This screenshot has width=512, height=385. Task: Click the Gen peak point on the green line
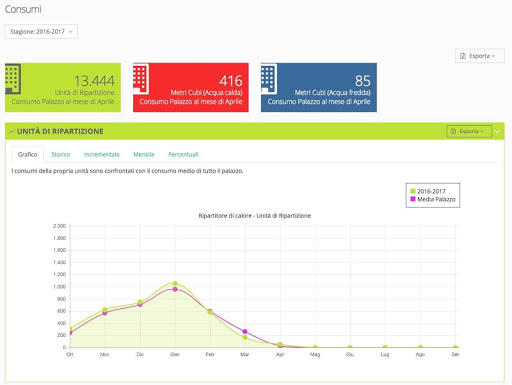[175, 283]
